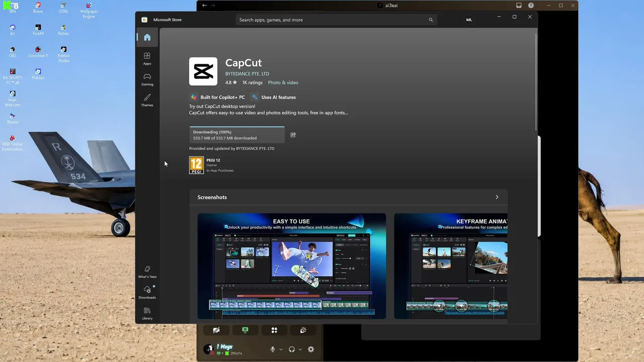
Task: Open the ML profile account button
Action: pyautogui.click(x=469, y=20)
